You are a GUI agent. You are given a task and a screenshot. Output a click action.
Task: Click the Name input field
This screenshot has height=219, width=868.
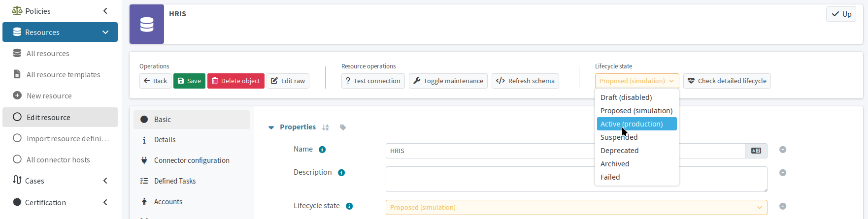pos(565,151)
